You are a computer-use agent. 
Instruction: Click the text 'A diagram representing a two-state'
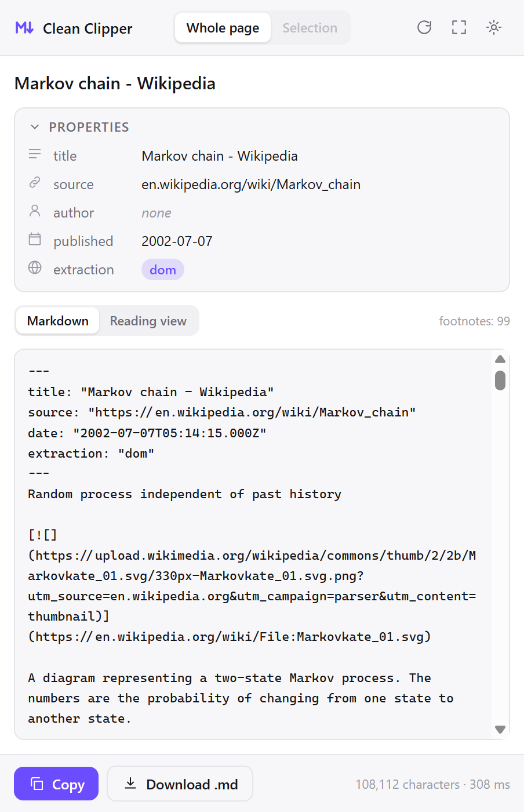(155, 678)
